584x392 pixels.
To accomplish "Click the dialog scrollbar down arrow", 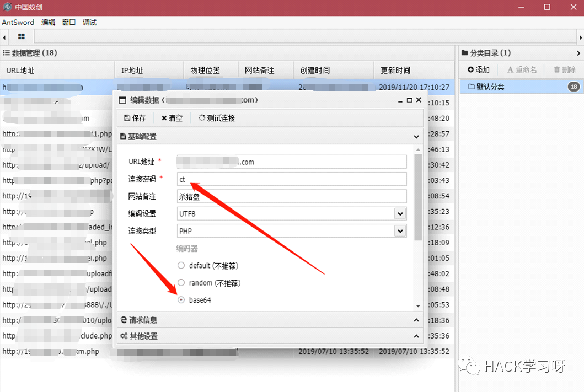I will (x=418, y=306).
